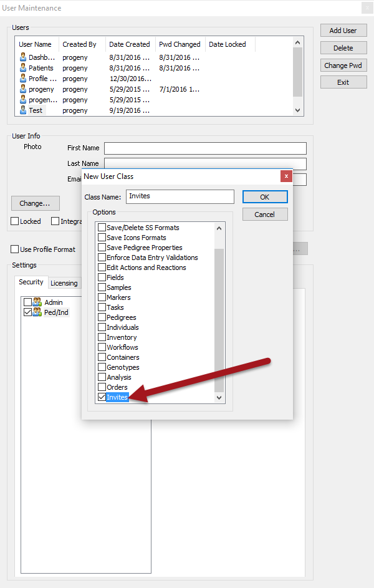Enable Save Pedigree Properties
Screen dimensions: 374x588
click(x=102, y=248)
